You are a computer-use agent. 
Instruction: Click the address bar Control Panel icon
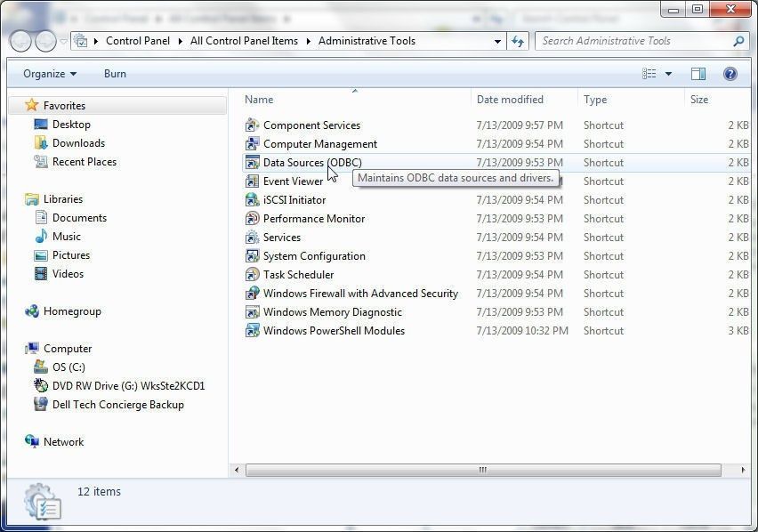(81, 41)
